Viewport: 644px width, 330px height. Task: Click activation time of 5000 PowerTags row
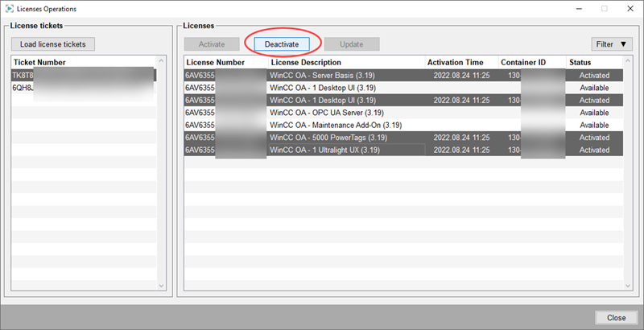pyautogui.click(x=461, y=138)
